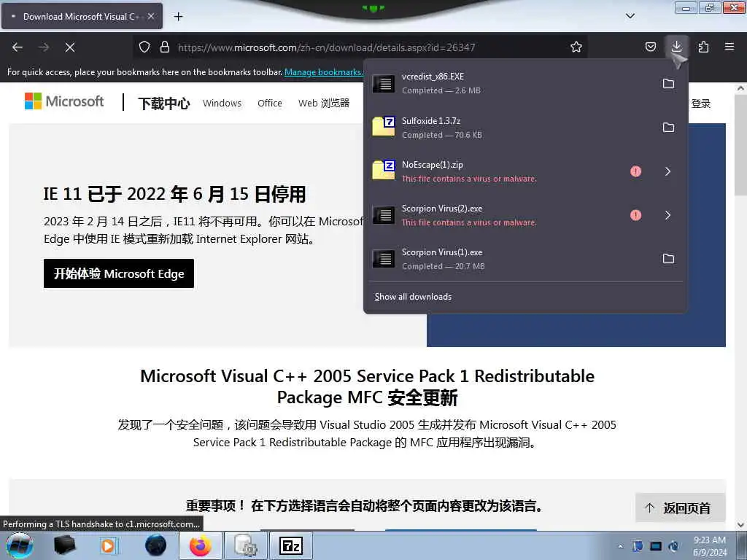
Task: Click scrollbar up arrow
Action: pyautogui.click(x=740, y=88)
